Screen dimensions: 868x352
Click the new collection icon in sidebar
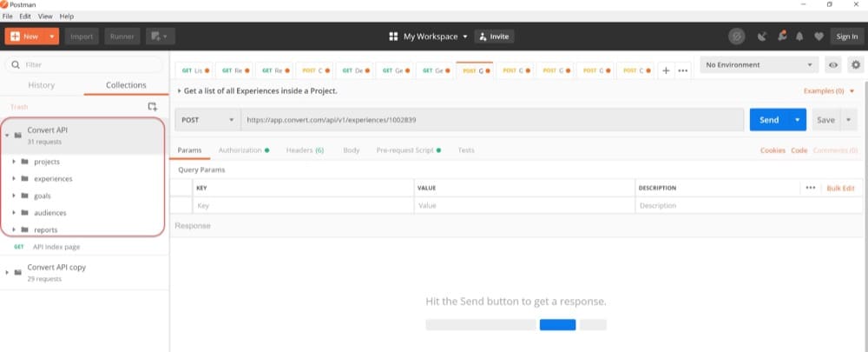152,106
